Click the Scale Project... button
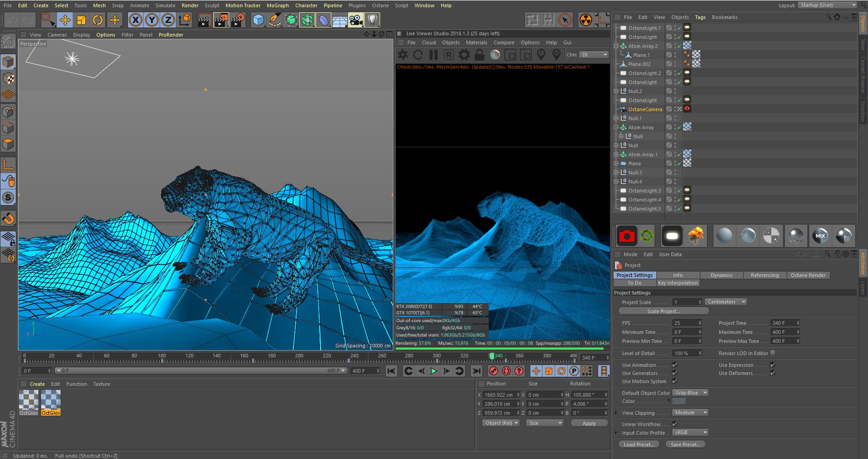Viewport: 868px width, 459px height. coord(663,311)
